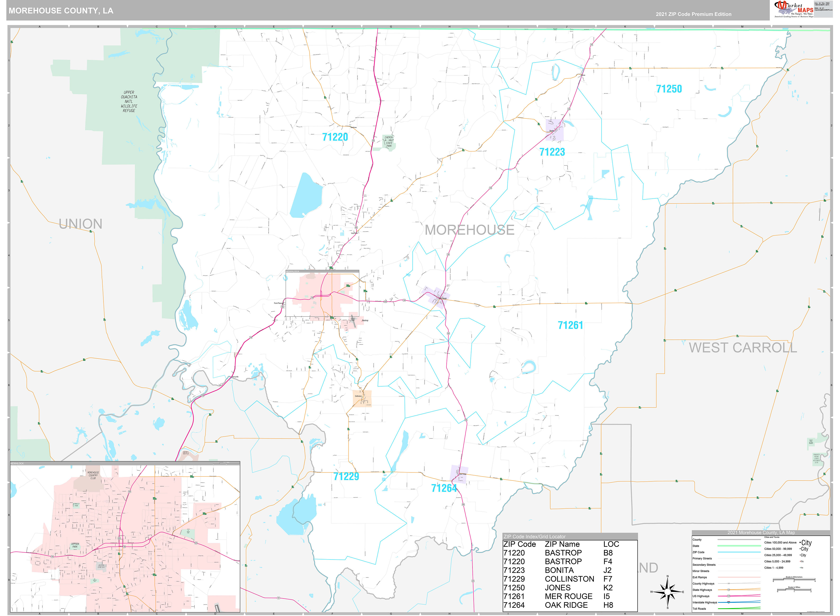
Task: Click the 'Cities and Towns' legend header
Action: [772, 537]
